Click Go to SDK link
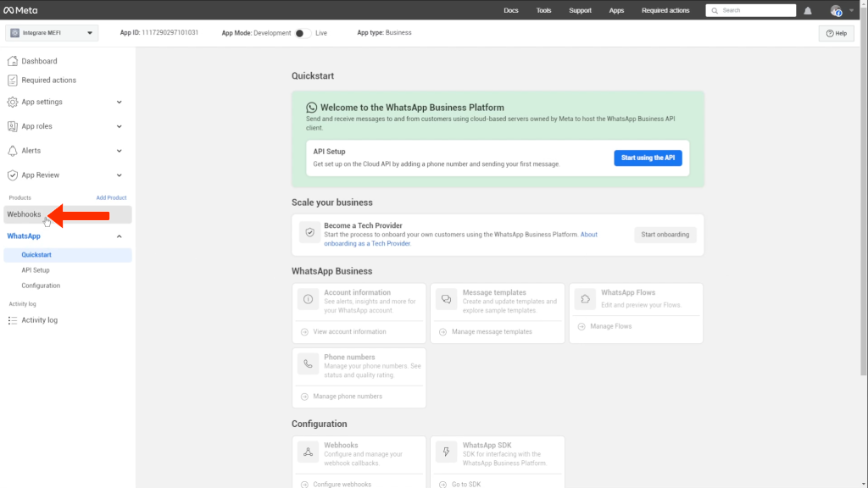Image resolution: width=868 pixels, height=488 pixels. 466,484
